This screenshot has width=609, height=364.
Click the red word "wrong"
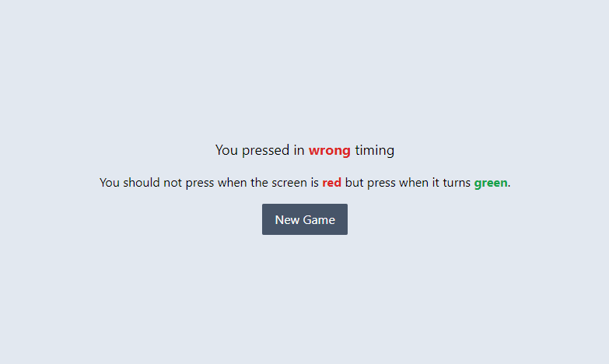(329, 150)
